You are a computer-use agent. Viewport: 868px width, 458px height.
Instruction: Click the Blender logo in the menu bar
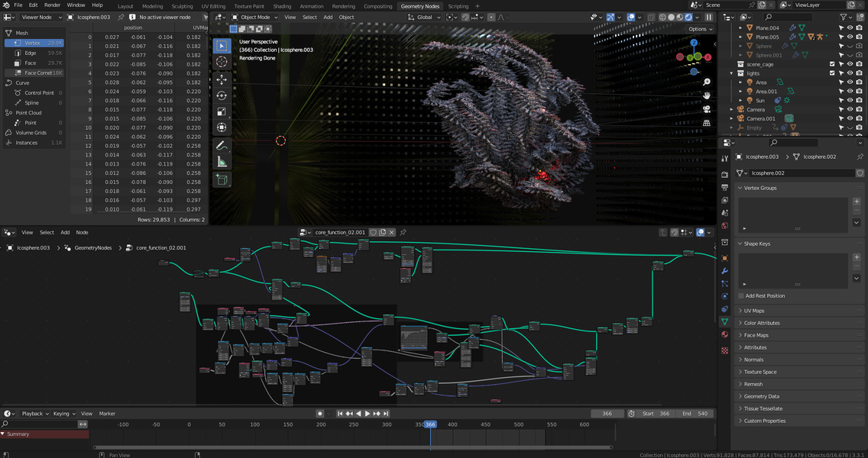[6, 5]
